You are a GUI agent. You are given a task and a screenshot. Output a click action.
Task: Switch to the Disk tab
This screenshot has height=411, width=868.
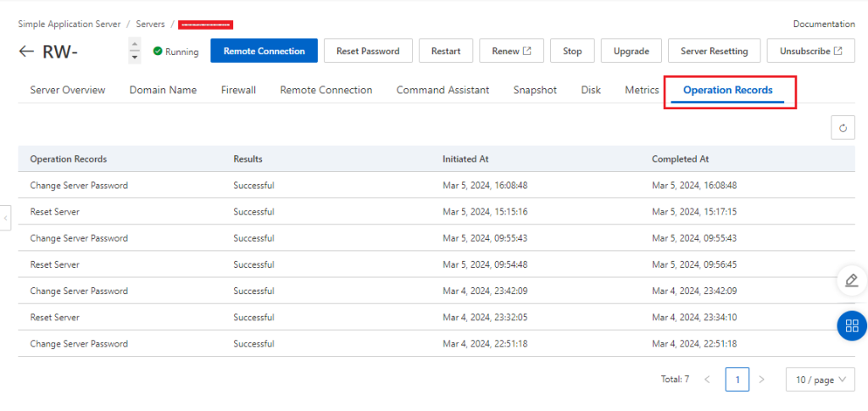tap(591, 90)
